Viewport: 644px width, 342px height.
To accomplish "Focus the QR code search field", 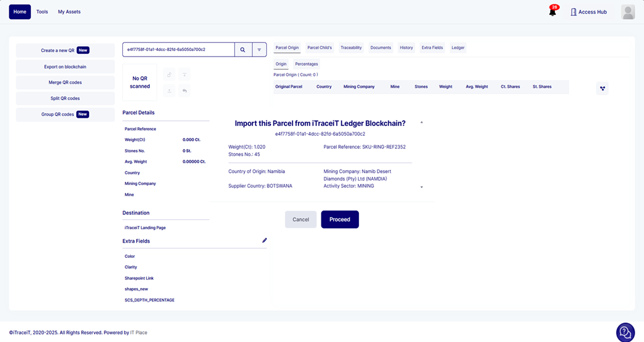I will point(178,50).
